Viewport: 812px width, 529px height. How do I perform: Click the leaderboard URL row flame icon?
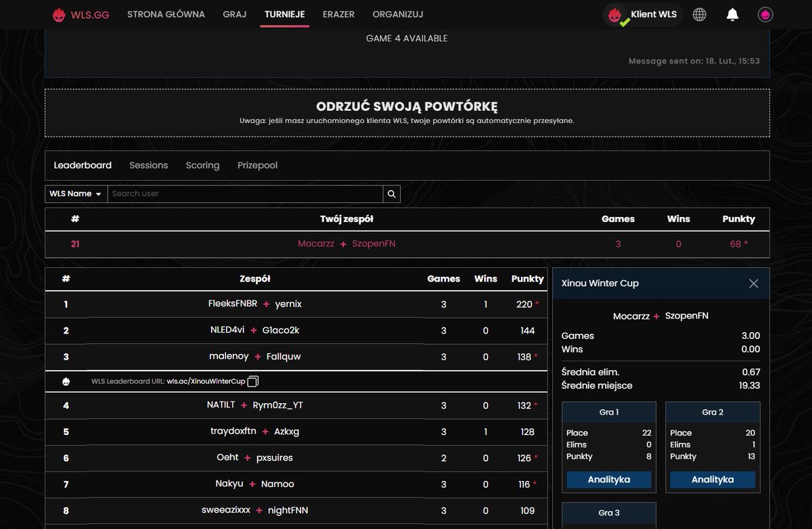click(x=66, y=382)
